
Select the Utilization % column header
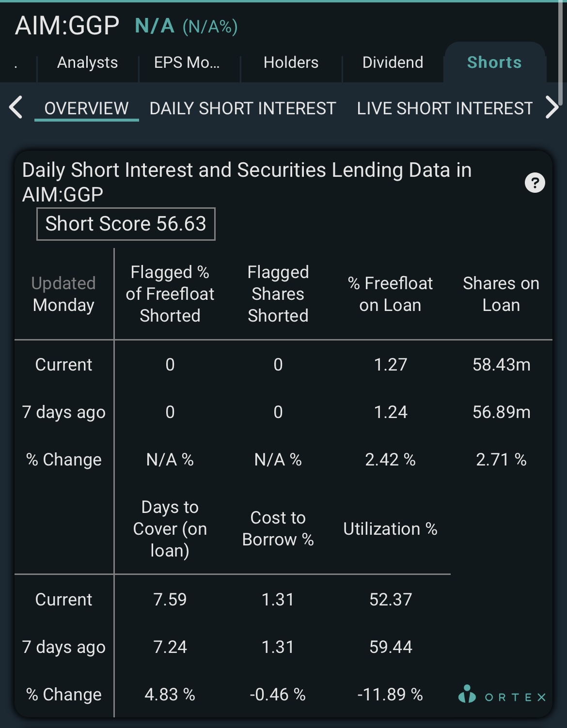point(391,529)
